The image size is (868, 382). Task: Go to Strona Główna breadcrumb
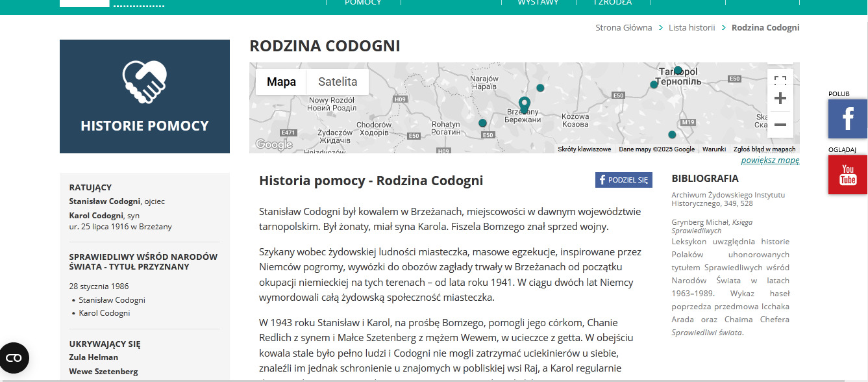[623, 27]
